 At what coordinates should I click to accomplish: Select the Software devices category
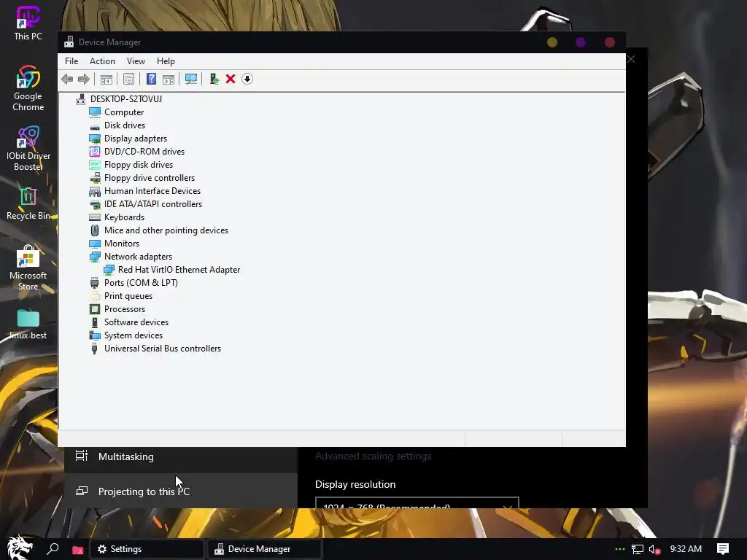136,322
